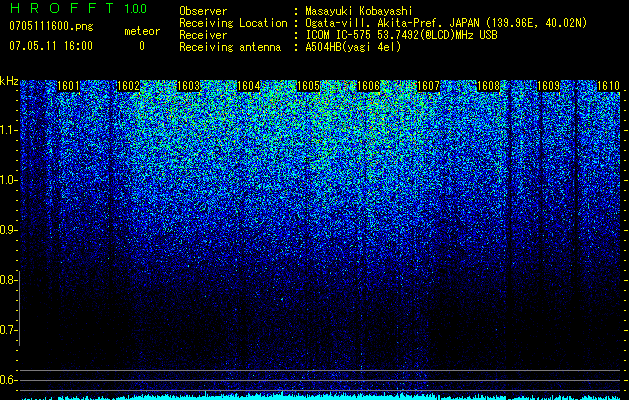Image resolution: width=629 pixels, height=400 pixels.
Task: Click the 1605 time marker
Action: coord(308,86)
